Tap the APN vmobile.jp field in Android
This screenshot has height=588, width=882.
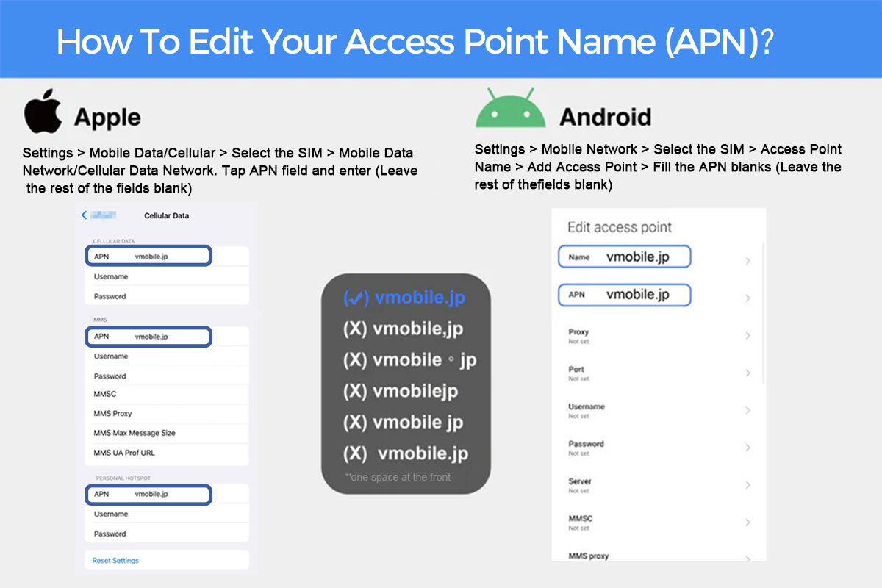[625, 295]
